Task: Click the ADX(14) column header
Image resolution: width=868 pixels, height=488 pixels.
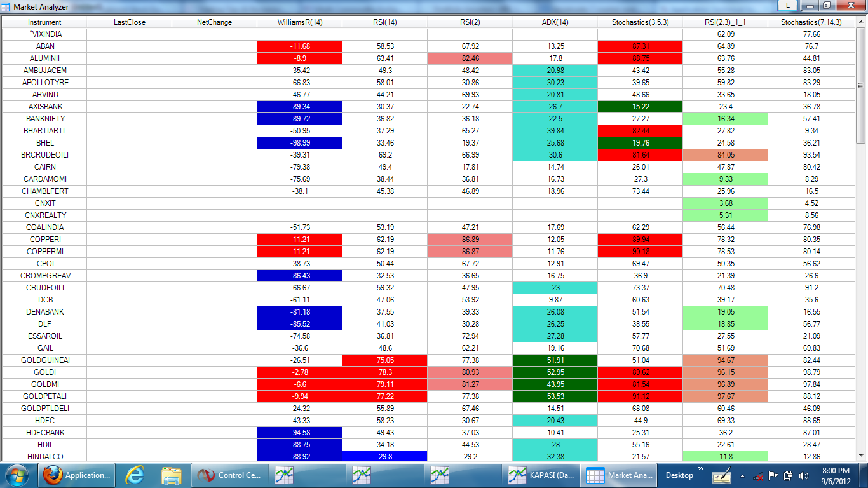Action: click(x=555, y=22)
